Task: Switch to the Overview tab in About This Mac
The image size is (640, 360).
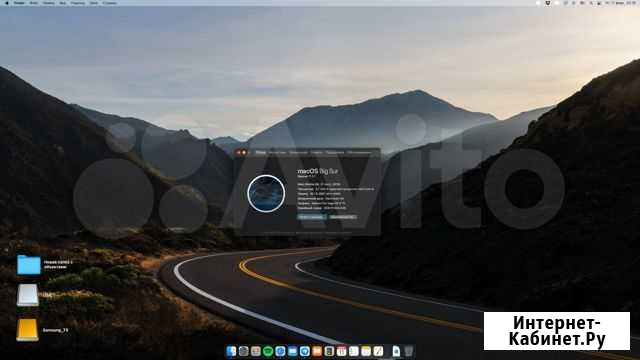Action: click(x=260, y=153)
